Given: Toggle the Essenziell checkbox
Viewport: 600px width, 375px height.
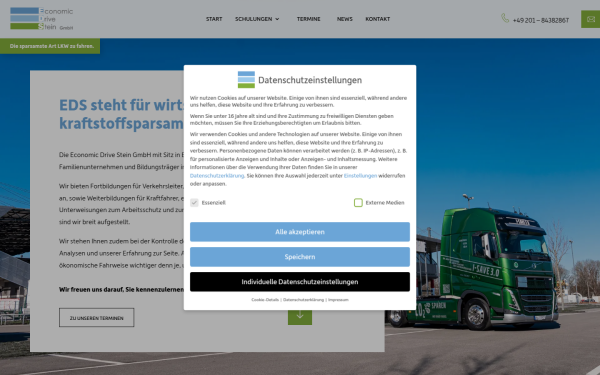Looking at the screenshot, I should click(x=194, y=202).
